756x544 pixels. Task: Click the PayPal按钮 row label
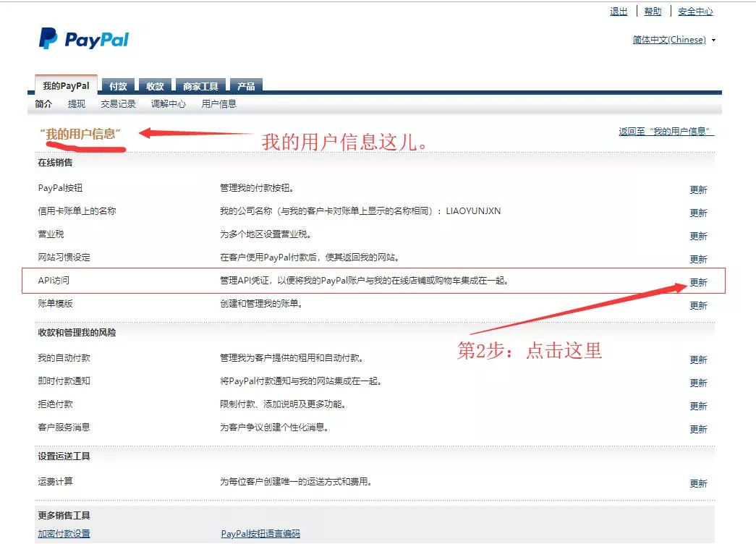click(60, 187)
